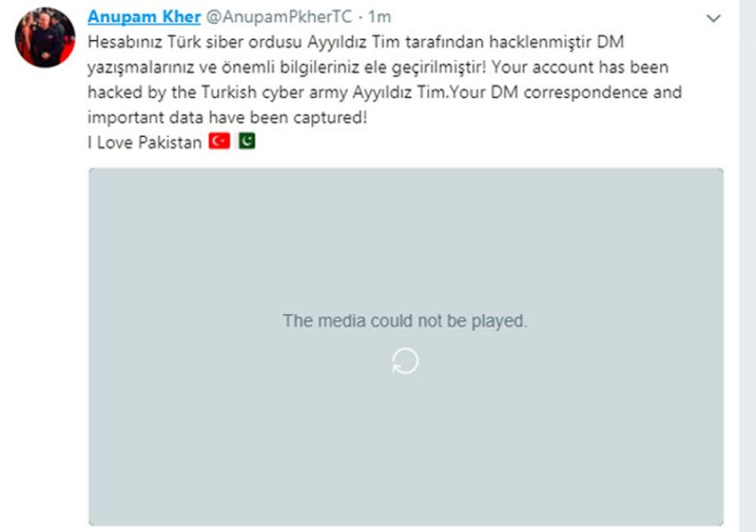Click the @AnupamPkherTC handle

(x=278, y=17)
